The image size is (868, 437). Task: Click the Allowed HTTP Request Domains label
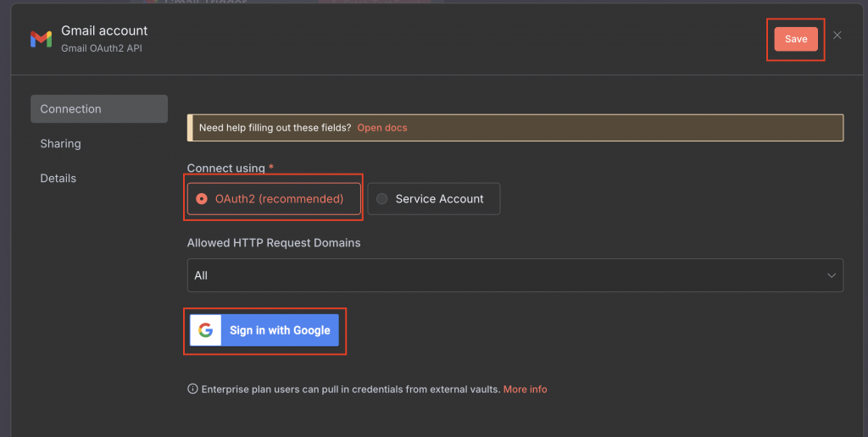pyautogui.click(x=274, y=243)
